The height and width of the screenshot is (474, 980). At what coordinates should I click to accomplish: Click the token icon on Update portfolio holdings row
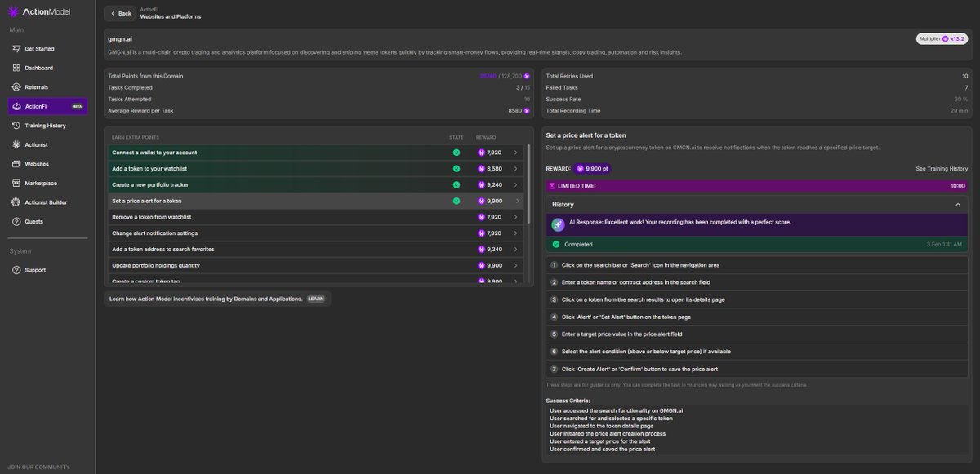point(481,265)
